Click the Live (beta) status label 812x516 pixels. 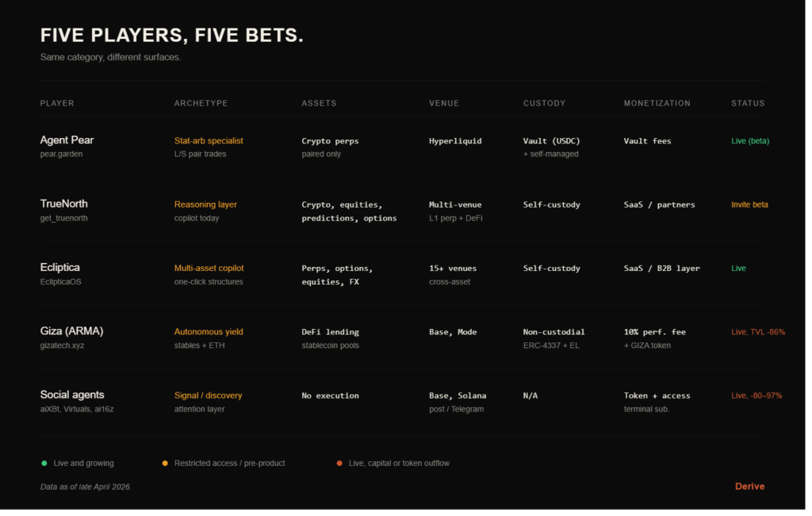750,141
